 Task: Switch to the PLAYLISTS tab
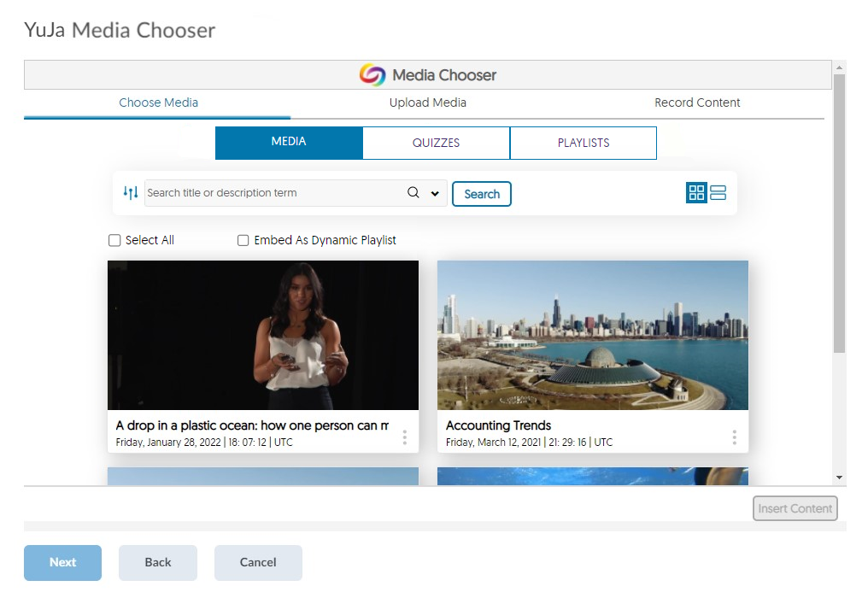tap(584, 143)
